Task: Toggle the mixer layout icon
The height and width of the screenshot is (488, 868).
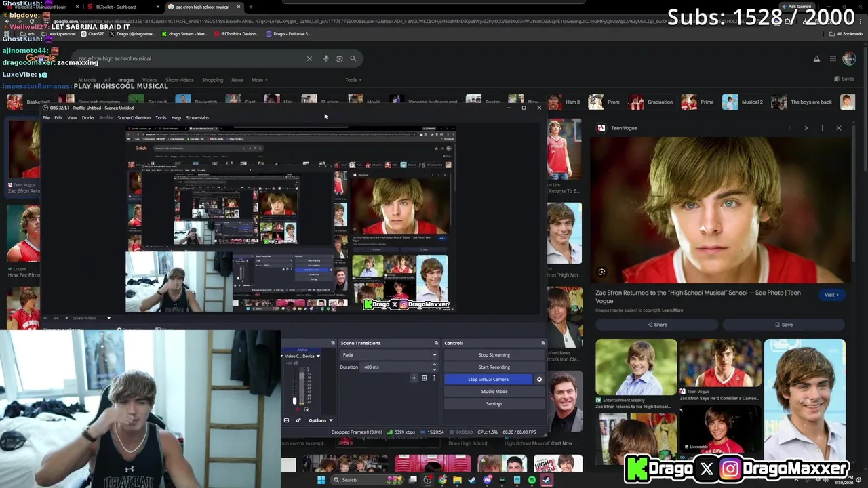Action: (x=286, y=420)
